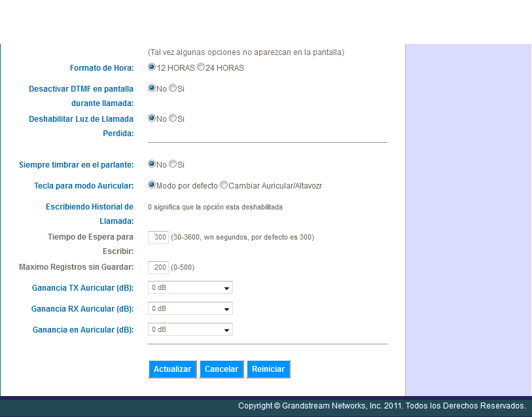The width and height of the screenshot is (532, 417).
Task: Click the Formato de Hora label
Action: click(x=101, y=68)
